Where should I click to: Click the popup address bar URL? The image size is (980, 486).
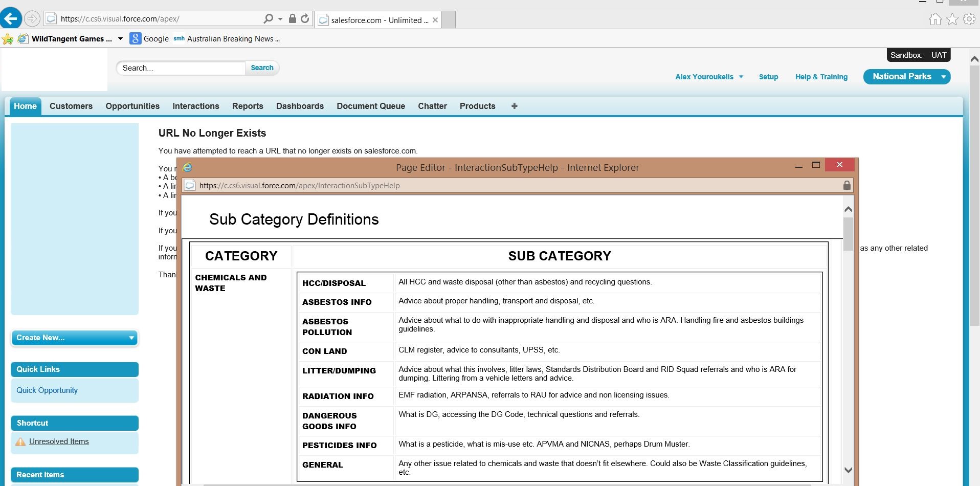tap(299, 186)
